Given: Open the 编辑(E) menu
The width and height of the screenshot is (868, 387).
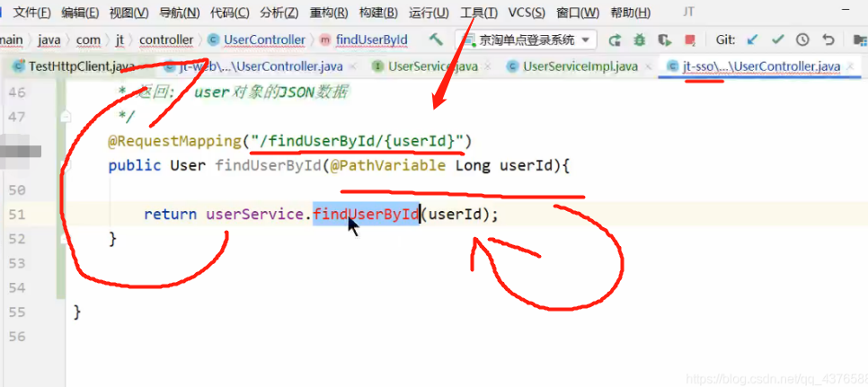Looking at the screenshot, I should [80, 13].
